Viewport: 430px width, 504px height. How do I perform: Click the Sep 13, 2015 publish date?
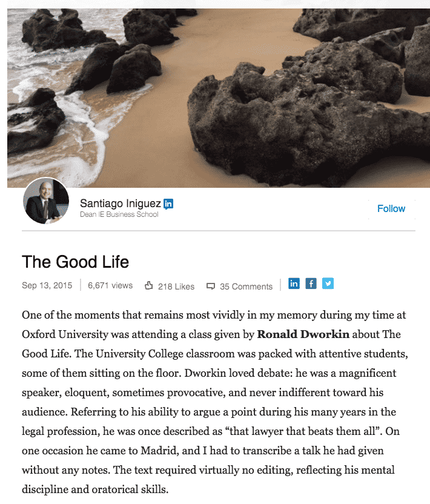[x=47, y=285]
